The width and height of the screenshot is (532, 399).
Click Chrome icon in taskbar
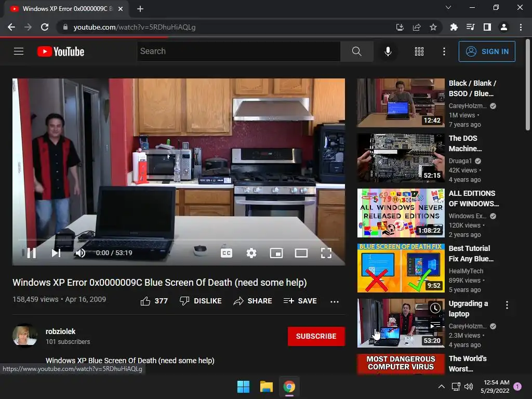click(289, 387)
